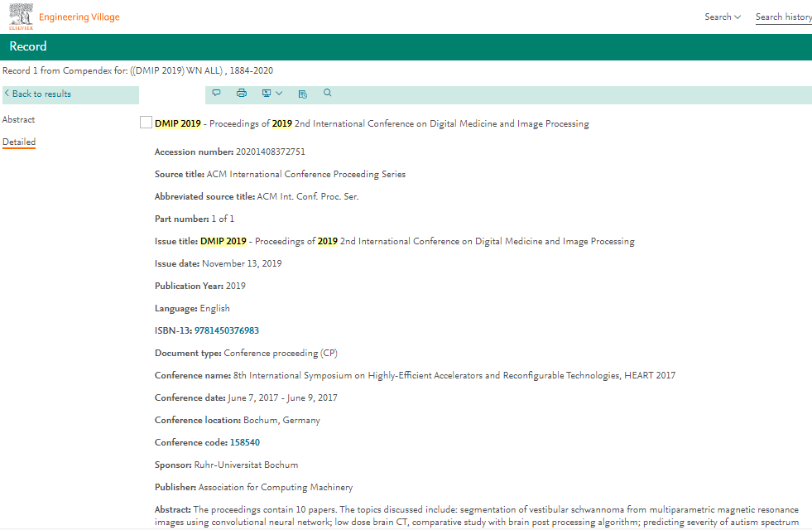Open the Engineering Village home link
Image resolution: width=812 pixels, height=530 pixels.
(79, 17)
